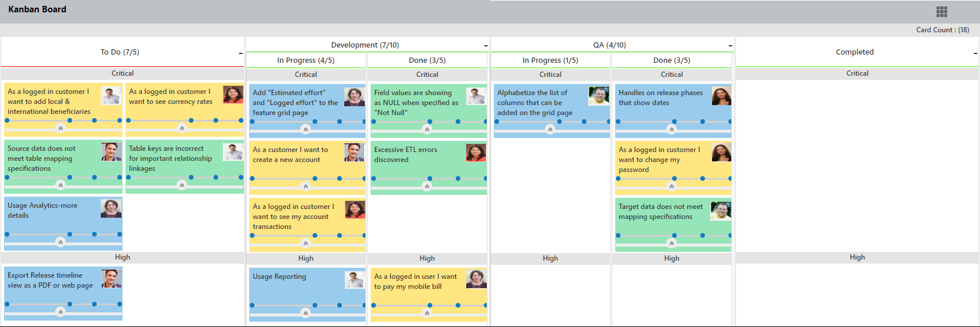Click avatar on 'Handles on release phases' card
980x327 pixels.
tap(721, 96)
